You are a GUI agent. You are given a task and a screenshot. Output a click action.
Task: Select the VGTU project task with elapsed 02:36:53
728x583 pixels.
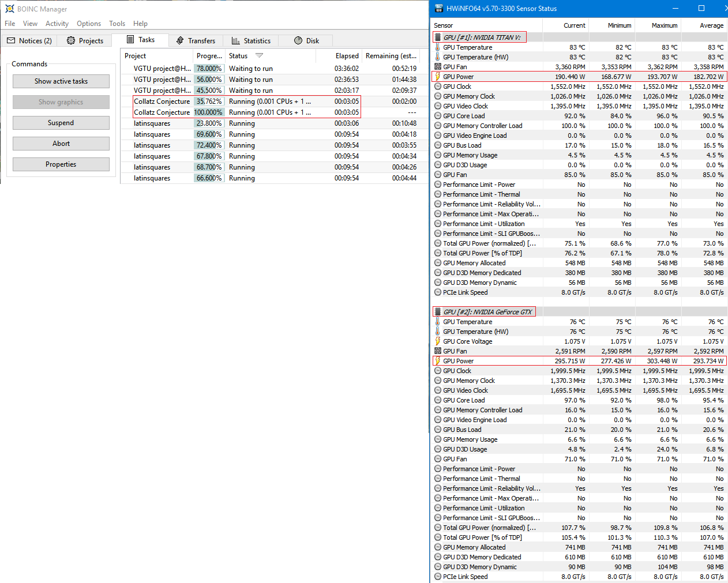[276, 80]
